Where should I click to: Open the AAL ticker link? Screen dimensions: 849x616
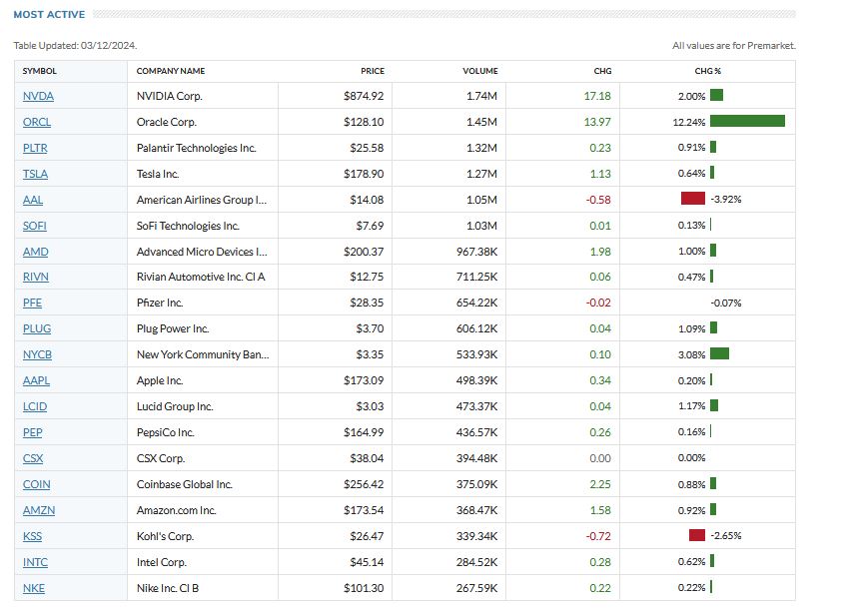(x=33, y=200)
